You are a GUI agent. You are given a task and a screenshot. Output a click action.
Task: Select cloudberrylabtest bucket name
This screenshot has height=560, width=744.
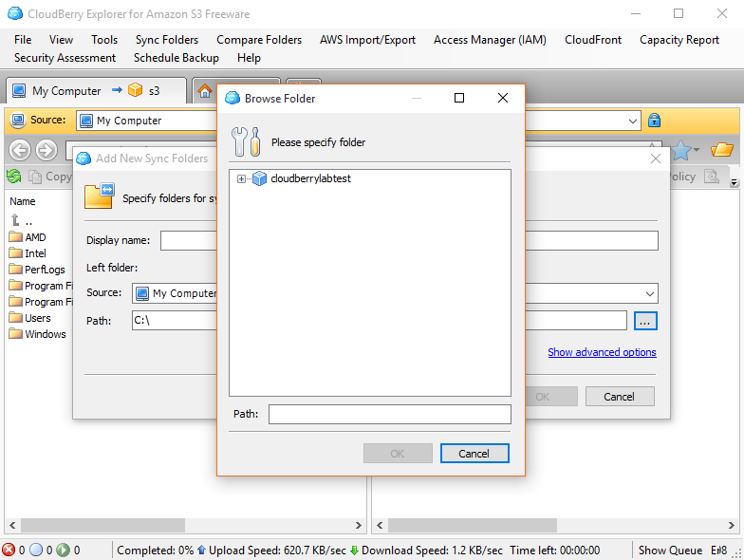coord(311,178)
